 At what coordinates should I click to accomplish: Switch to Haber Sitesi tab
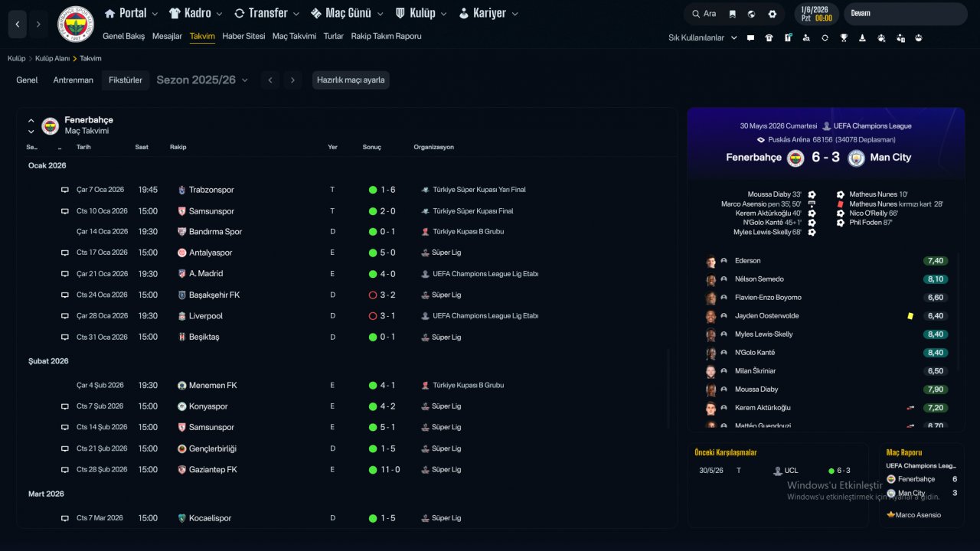tap(243, 36)
